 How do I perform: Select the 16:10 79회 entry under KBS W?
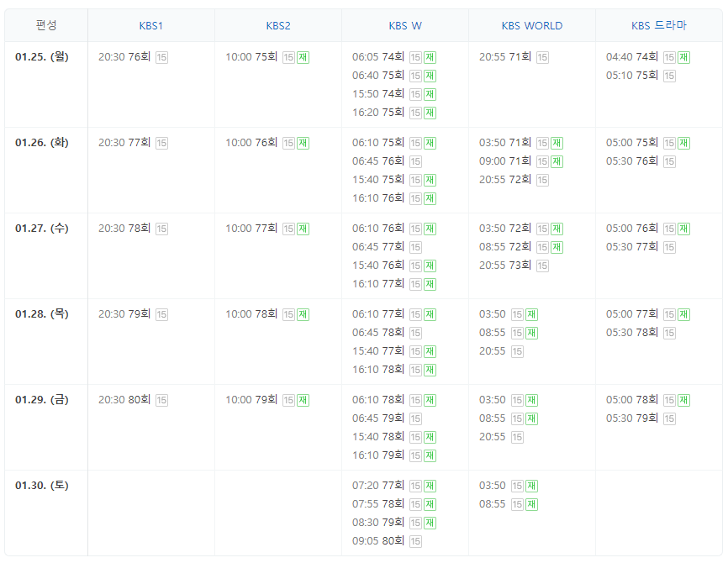pos(378,455)
